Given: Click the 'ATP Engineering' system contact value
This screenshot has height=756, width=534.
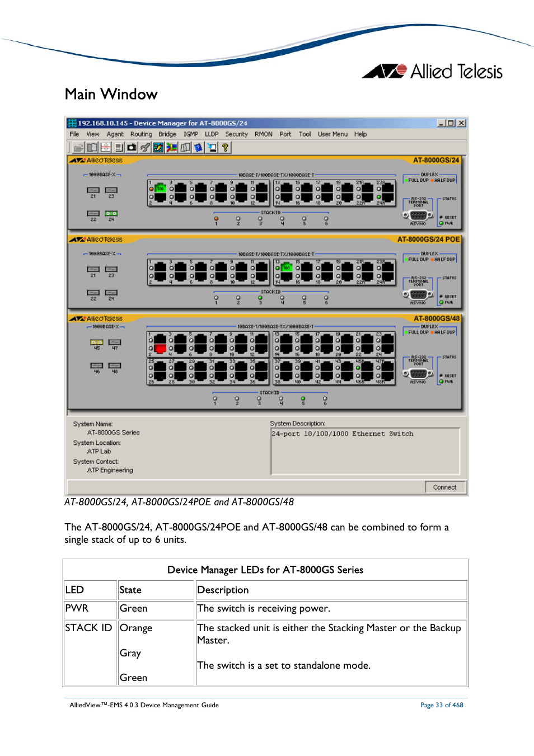Looking at the screenshot, I should [x=110, y=471].
